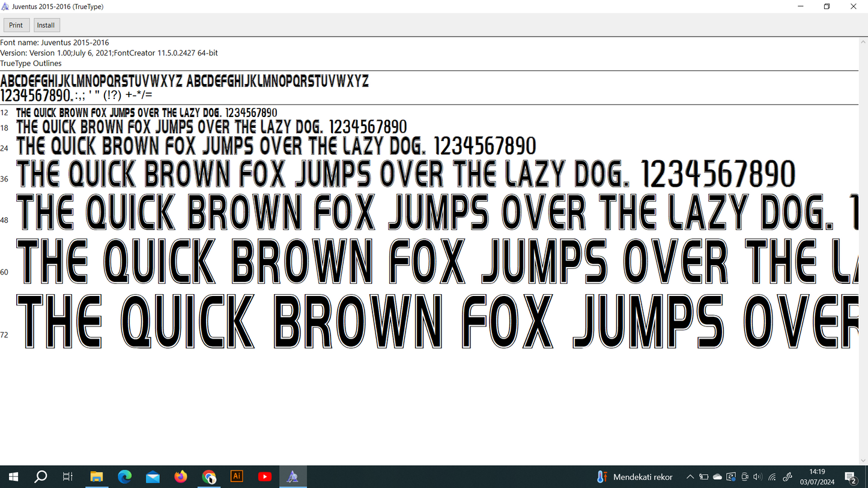Open the Windows Start menu
Viewport: 868px width, 488px height.
point(13,477)
